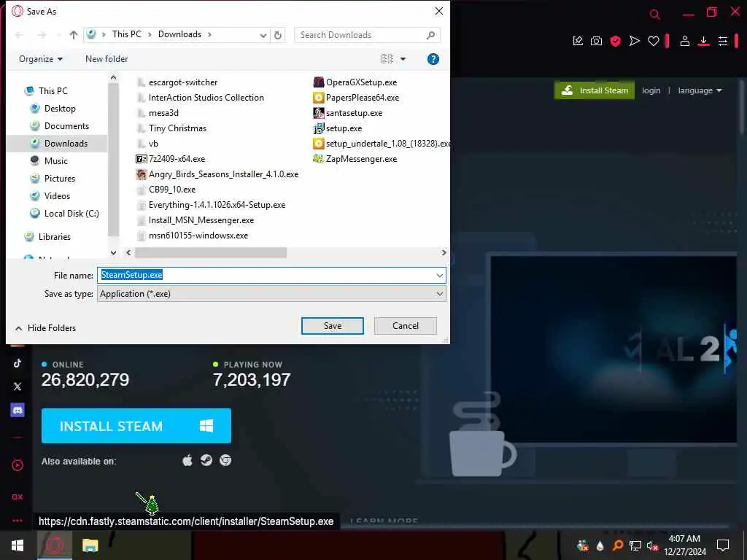Select Documents in the navigation pane
The width and height of the screenshot is (747, 560).
pyautogui.click(x=66, y=125)
